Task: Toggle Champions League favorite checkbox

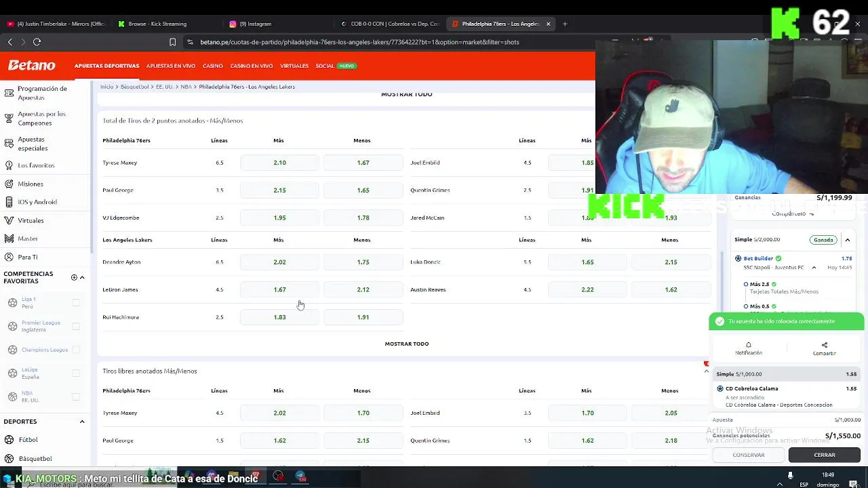Action: 76,350
